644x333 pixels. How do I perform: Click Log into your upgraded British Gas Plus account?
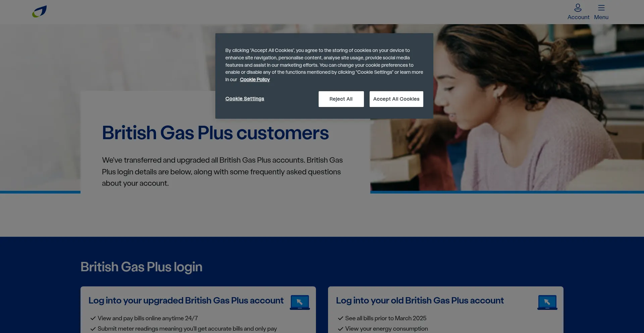pos(186,300)
